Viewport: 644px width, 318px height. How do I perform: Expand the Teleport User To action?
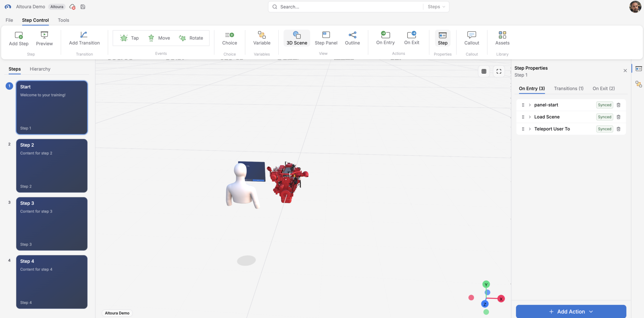click(x=530, y=129)
